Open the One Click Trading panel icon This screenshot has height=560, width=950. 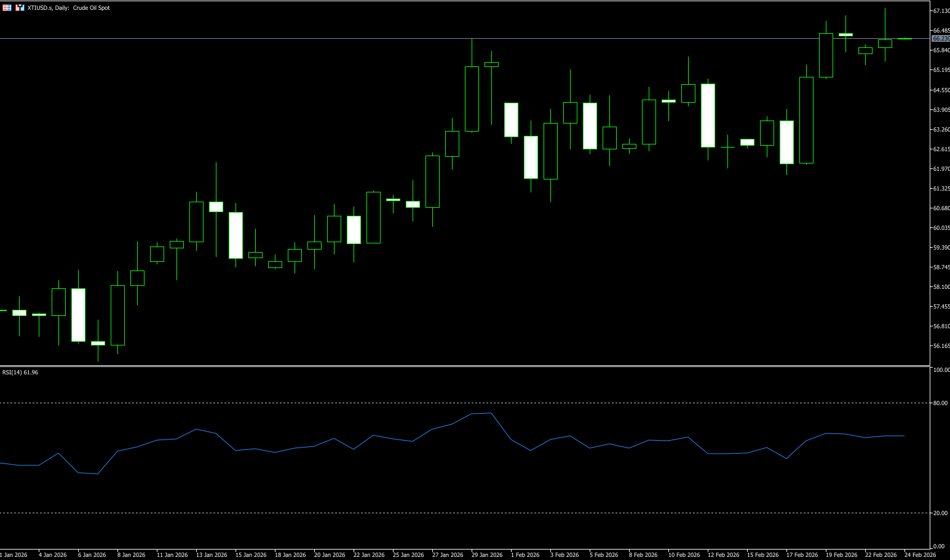pos(7,8)
